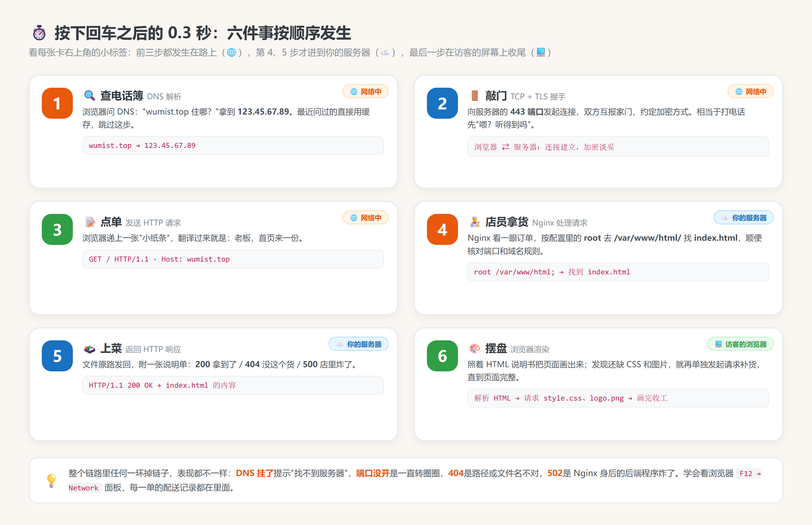Click the orange 端口没开 text in tip box
The image size is (812, 525).
click(x=373, y=473)
